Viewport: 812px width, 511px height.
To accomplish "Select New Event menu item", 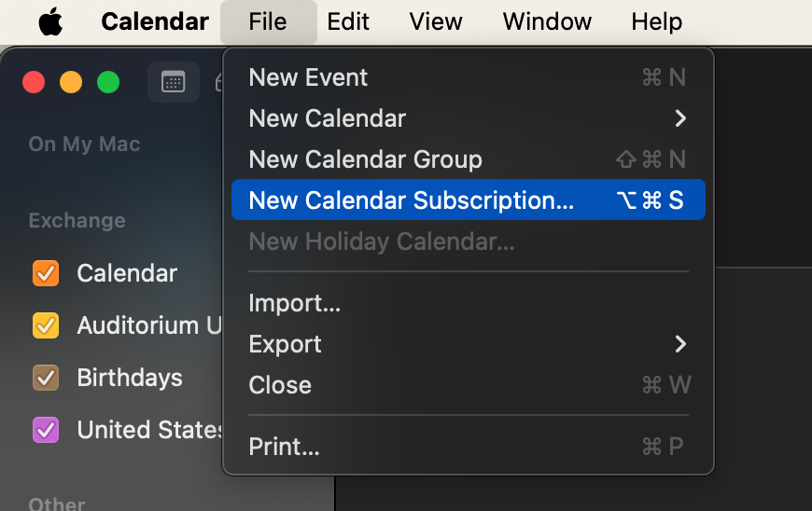I will pos(308,77).
